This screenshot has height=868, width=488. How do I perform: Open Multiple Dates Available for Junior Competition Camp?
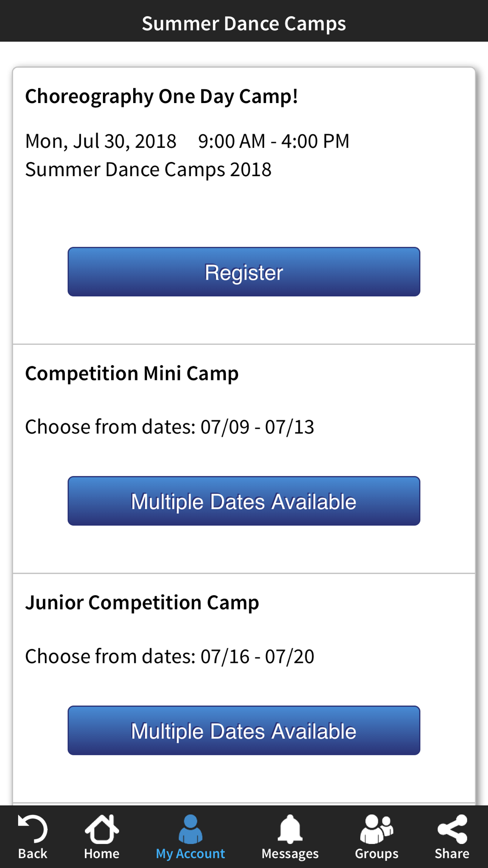(244, 730)
